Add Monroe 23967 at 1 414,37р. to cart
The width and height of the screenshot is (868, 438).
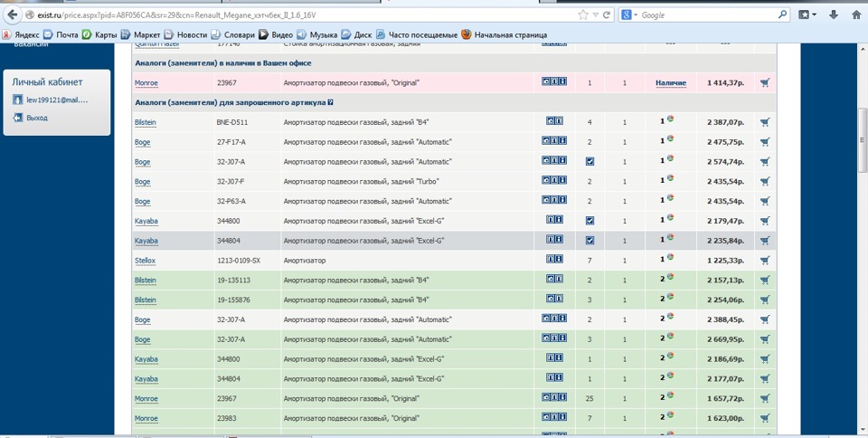coord(765,82)
